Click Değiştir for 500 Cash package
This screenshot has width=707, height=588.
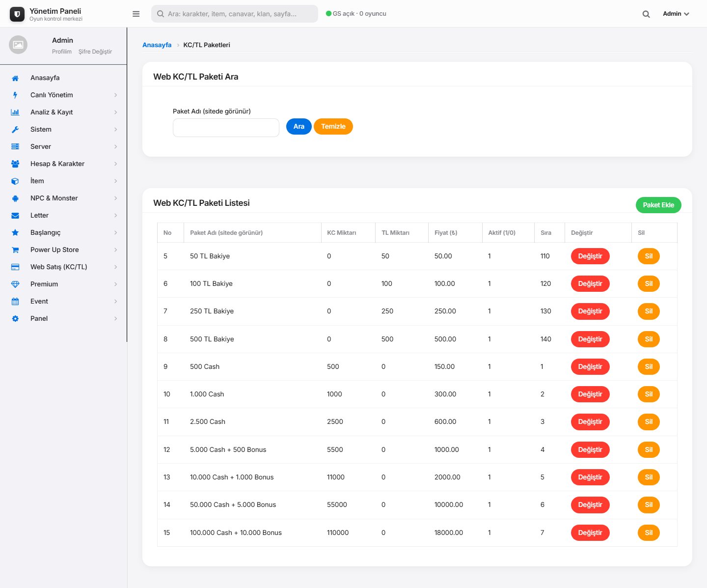pos(590,366)
